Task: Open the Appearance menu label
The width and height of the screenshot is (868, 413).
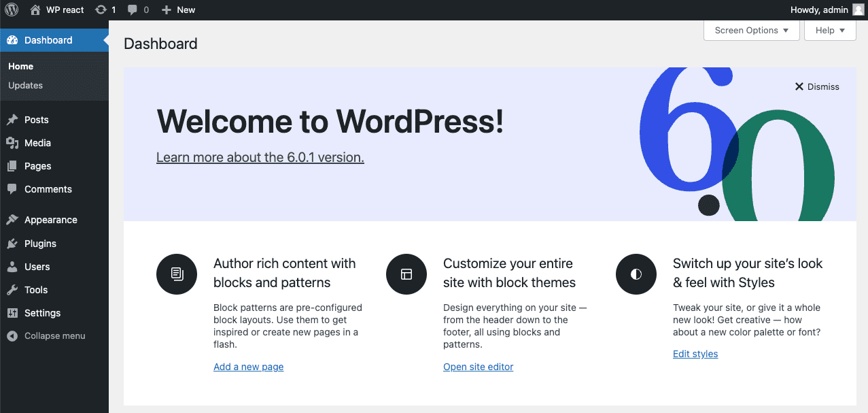Action: (51, 220)
